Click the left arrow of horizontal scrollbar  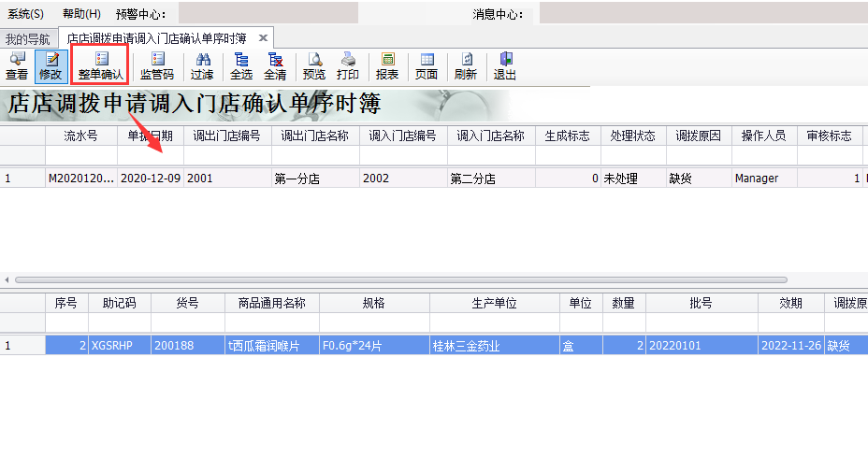tap(7, 280)
